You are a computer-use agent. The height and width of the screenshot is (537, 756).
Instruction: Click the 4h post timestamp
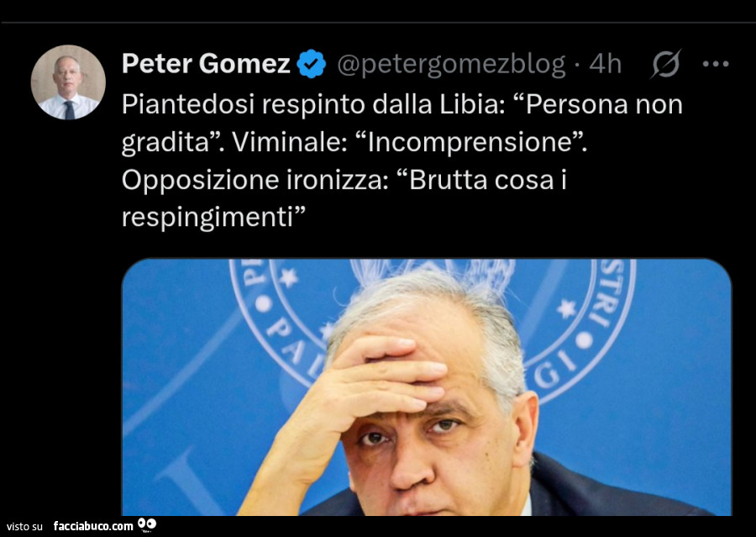coord(605,64)
